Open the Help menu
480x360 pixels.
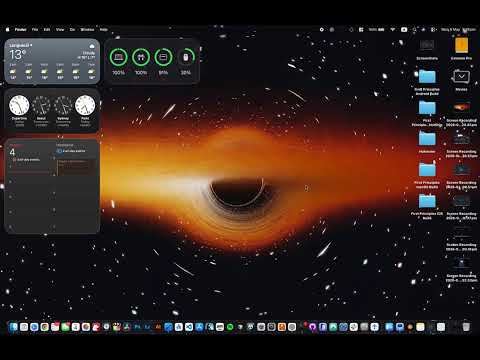click(x=104, y=29)
